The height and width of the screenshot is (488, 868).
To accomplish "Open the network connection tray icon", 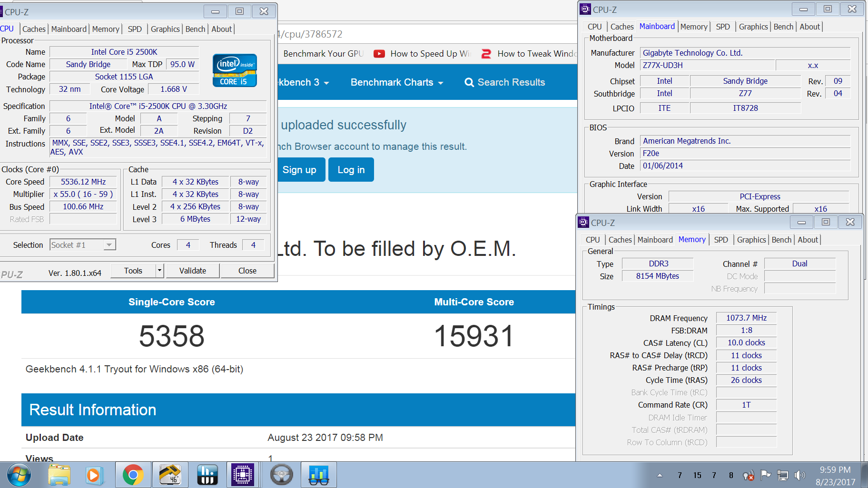I will tap(782, 475).
